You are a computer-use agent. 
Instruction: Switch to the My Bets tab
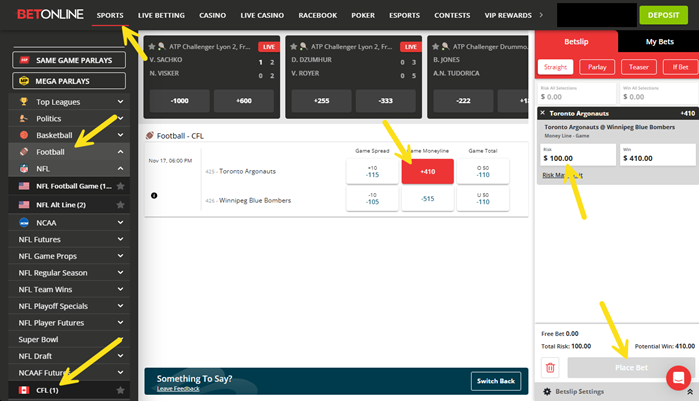click(x=658, y=41)
